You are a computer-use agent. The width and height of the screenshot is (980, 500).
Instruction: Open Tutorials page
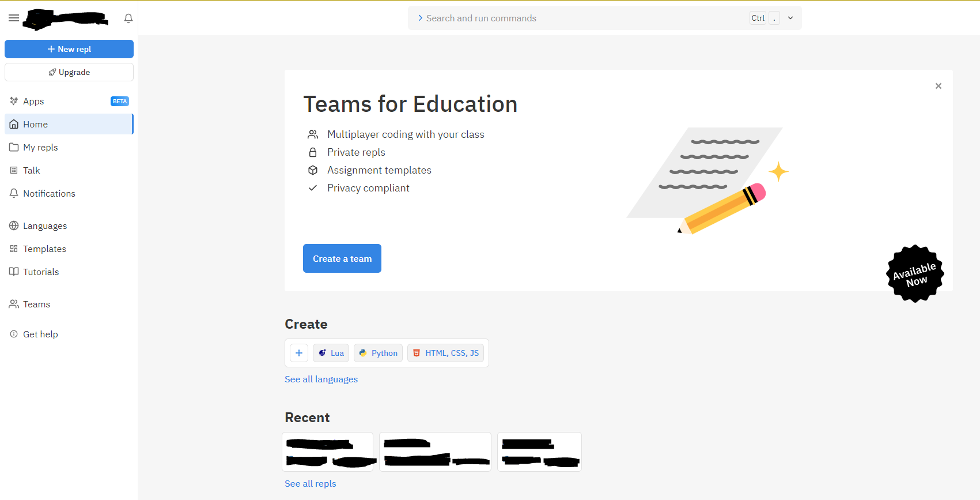click(69, 272)
